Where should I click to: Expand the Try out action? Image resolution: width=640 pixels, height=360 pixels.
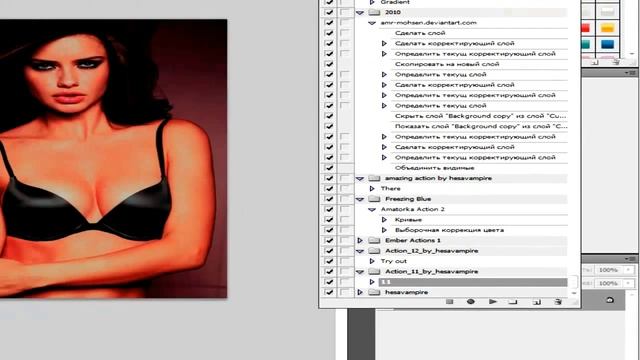(x=372, y=261)
